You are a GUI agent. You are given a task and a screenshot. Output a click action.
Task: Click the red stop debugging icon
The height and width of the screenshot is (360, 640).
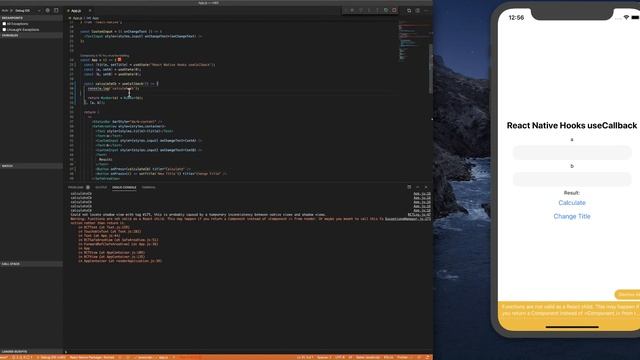[394, 10]
